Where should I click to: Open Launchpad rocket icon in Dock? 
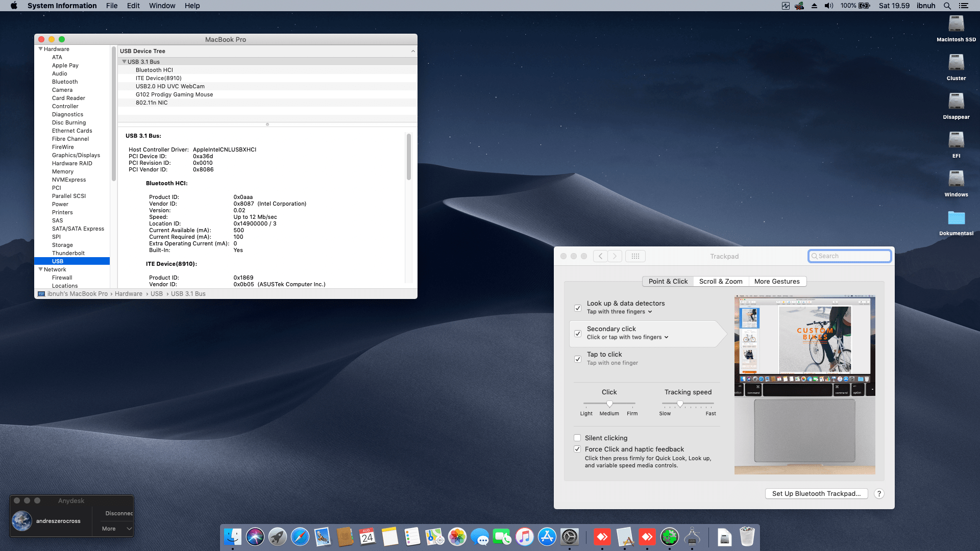(x=278, y=537)
